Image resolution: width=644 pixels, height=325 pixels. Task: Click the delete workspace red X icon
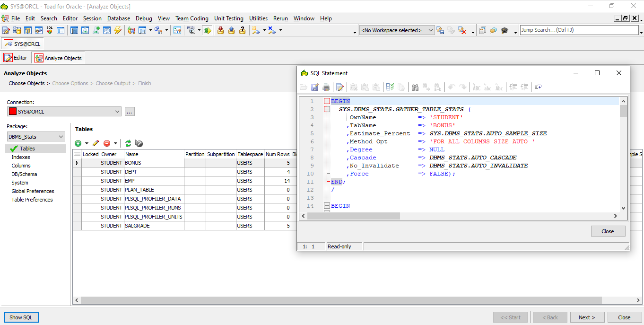pyautogui.click(x=462, y=30)
